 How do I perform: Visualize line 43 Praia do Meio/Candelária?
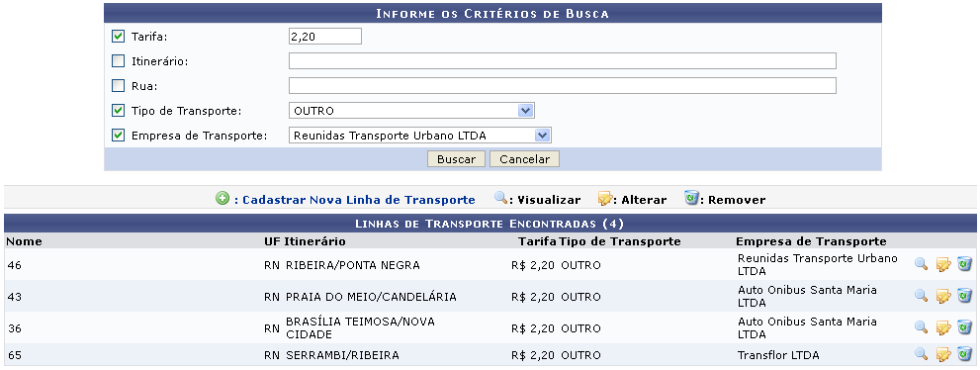(x=921, y=295)
